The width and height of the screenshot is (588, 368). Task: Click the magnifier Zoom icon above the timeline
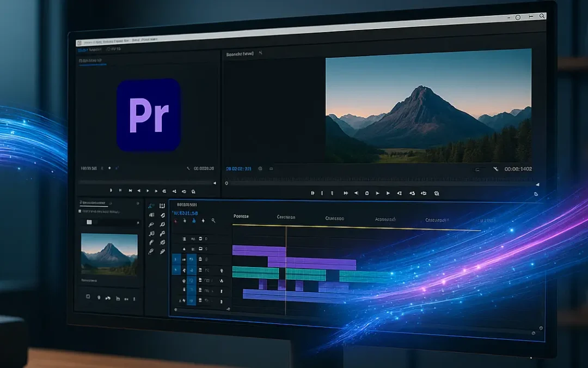pyautogui.click(x=213, y=220)
